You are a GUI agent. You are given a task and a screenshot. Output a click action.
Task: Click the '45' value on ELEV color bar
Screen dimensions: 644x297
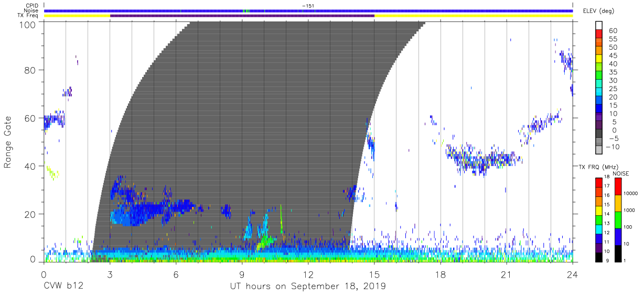[x=613, y=56]
